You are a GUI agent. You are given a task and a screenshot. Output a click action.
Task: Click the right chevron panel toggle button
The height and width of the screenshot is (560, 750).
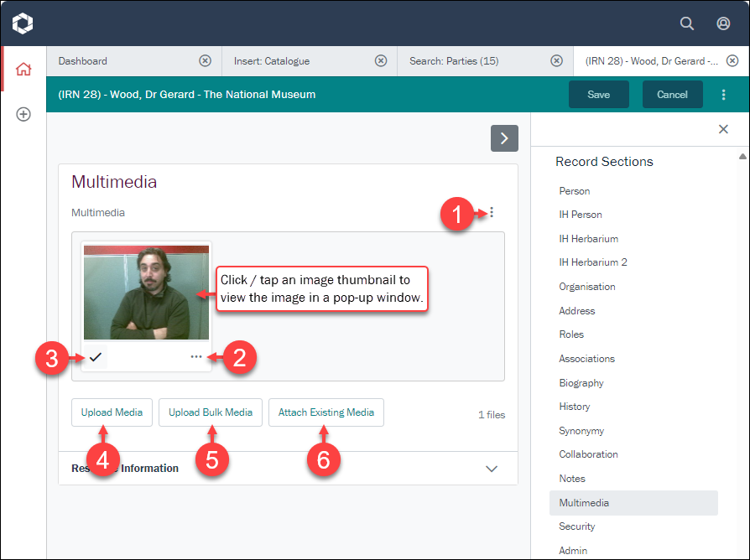point(504,138)
